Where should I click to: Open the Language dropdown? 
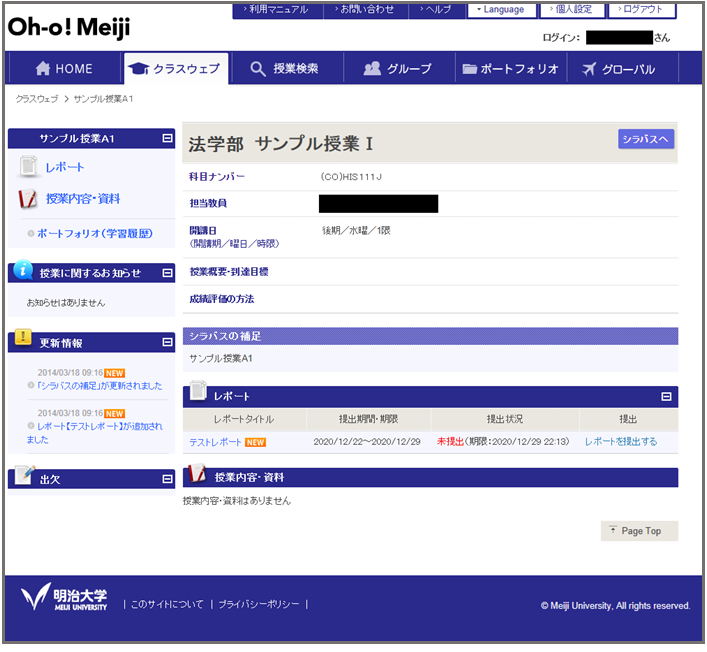[502, 10]
